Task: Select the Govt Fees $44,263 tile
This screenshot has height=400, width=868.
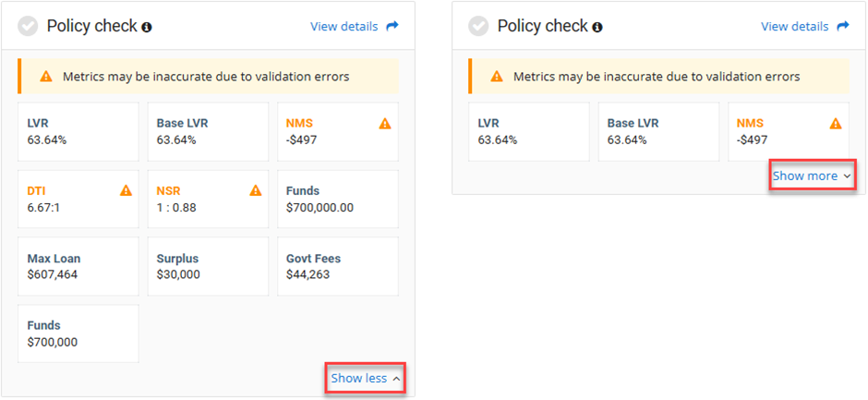Action: coord(337,266)
